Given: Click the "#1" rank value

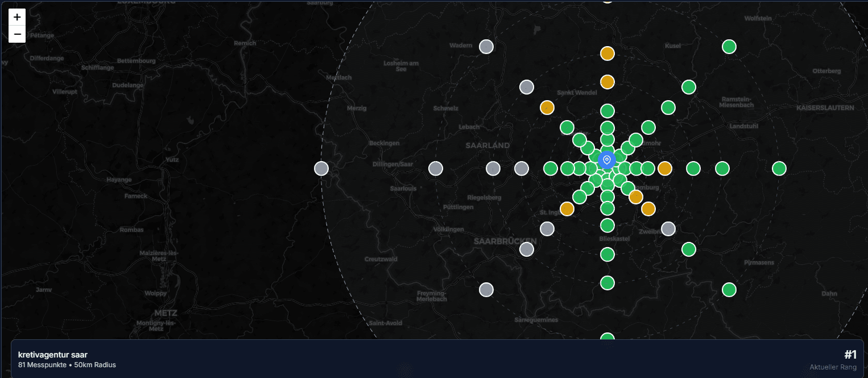Looking at the screenshot, I should [x=850, y=355].
